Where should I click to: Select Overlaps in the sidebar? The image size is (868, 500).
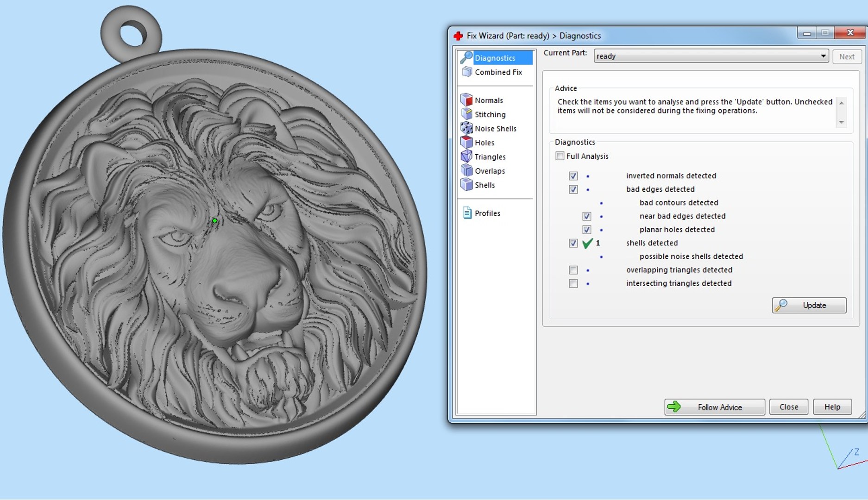(490, 171)
